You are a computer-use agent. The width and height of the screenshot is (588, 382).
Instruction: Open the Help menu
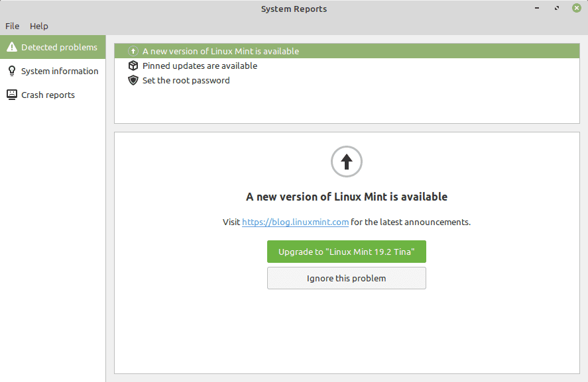coord(38,26)
